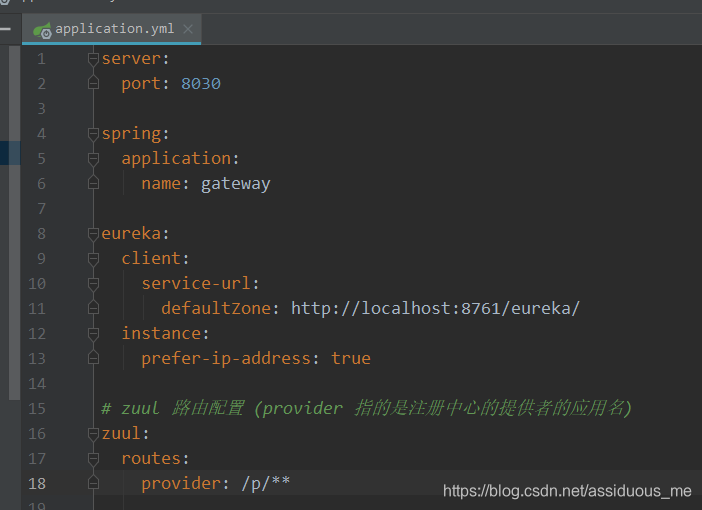702x510 pixels.
Task: Click the port value 8030
Action: (201, 84)
